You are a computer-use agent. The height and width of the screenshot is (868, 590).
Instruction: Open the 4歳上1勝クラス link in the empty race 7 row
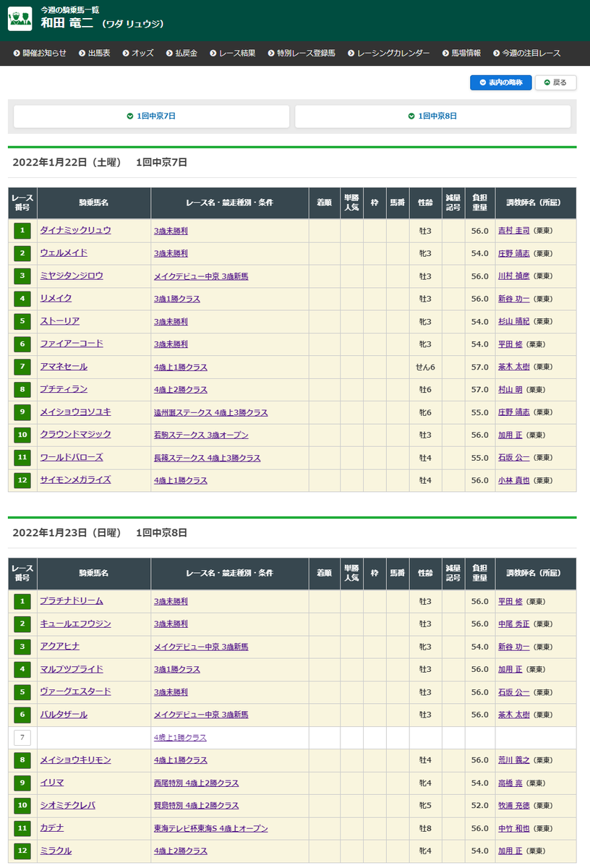(180, 738)
